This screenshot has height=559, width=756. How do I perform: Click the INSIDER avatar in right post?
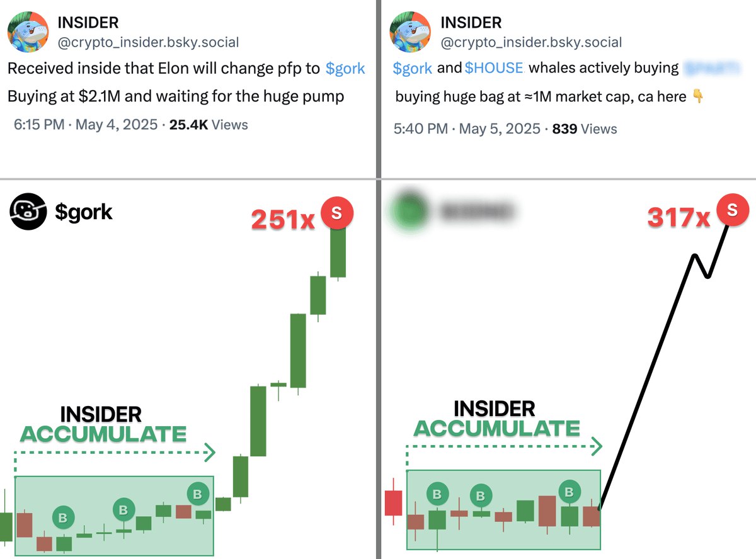click(411, 32)
